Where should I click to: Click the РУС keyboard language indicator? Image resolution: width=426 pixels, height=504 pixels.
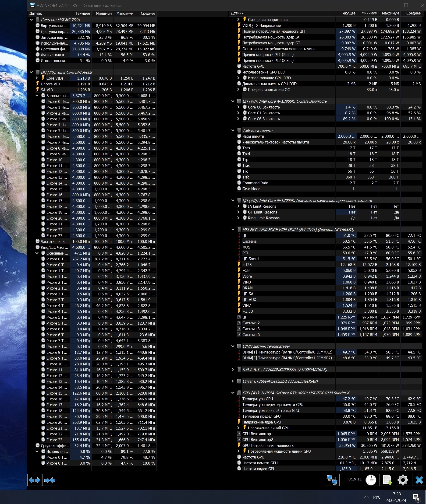377,497
